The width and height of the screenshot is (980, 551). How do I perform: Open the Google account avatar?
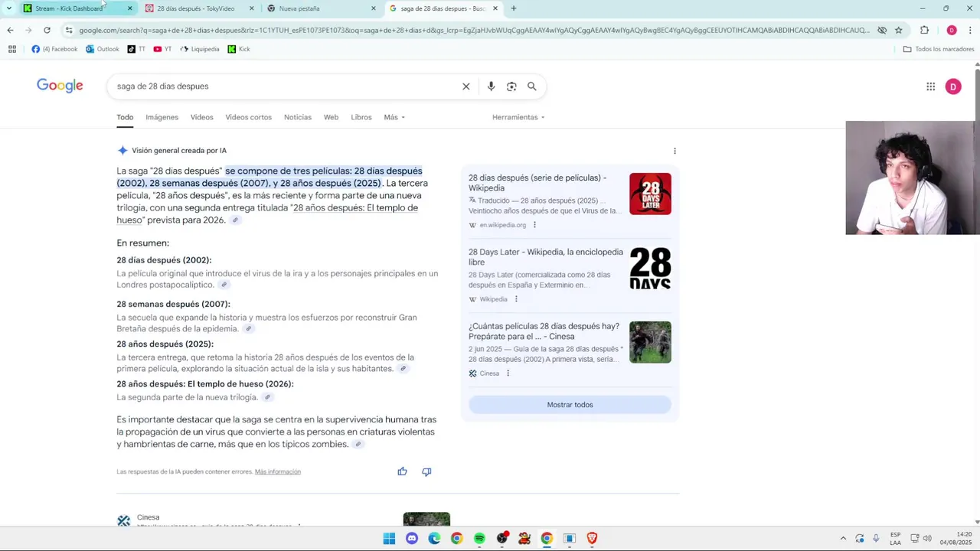[x=953, y=86]
